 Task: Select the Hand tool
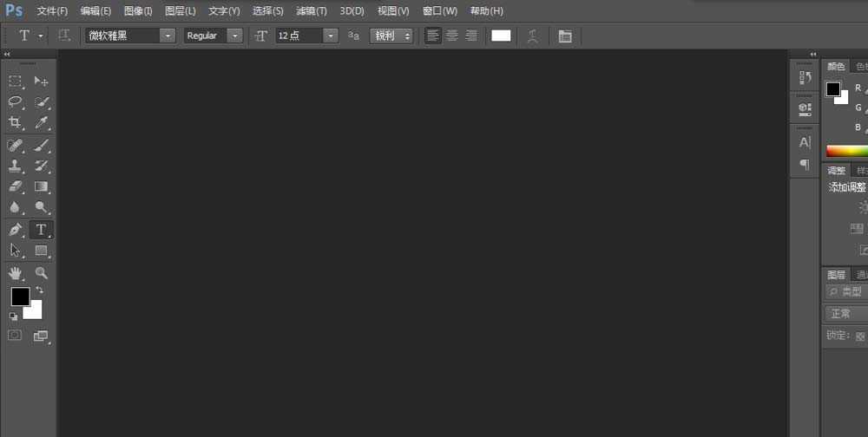(x=16, y=273)
